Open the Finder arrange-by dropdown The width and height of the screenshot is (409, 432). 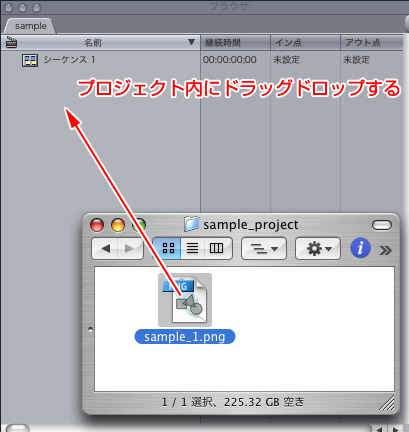click(x=264, y=248)
